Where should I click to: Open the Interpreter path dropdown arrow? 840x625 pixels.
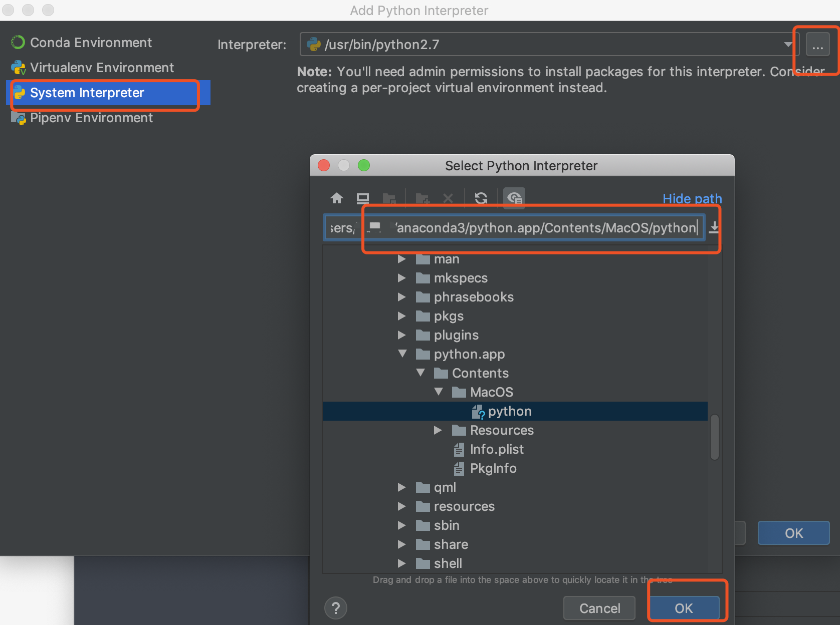(788, 45)
